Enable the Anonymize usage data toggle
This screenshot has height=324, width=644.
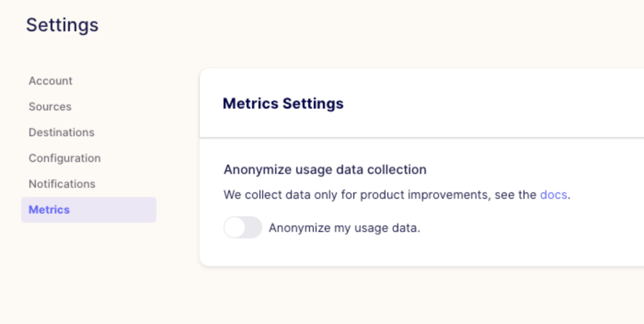[x=243, y=227]
